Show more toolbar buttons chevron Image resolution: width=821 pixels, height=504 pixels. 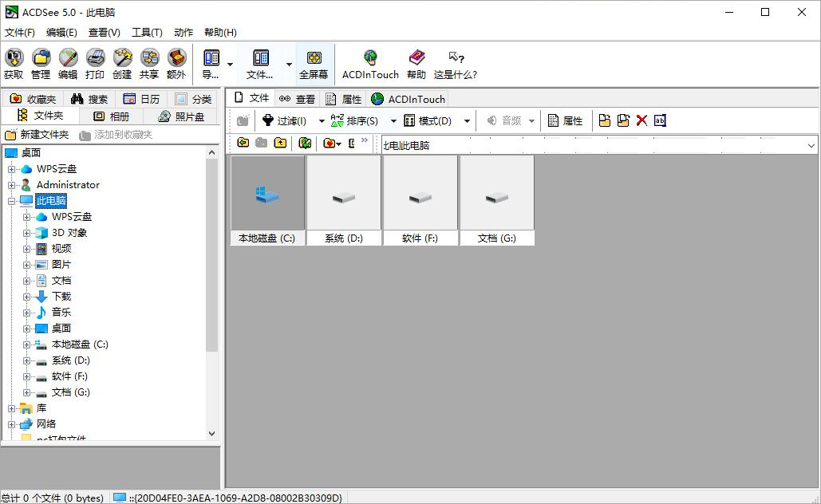click(365, 140)
